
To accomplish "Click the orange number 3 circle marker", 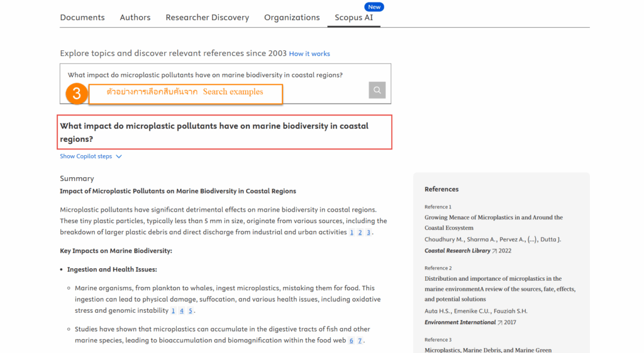I will 77,94.
